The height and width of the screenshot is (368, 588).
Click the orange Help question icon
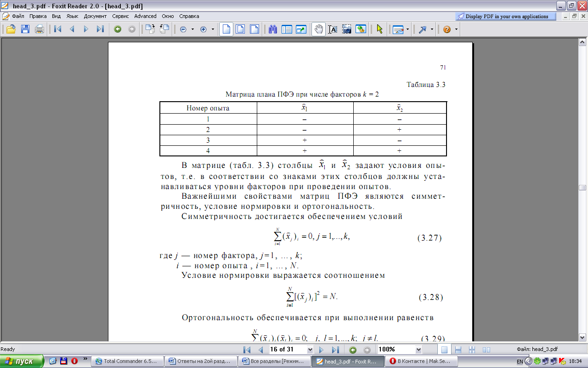(447, 29)
